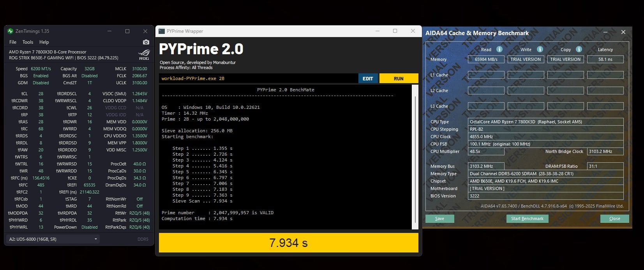
Task: Click the tRFC (ns) 156.4516 value
Action: pyautogui.click(x=41, y=178)
